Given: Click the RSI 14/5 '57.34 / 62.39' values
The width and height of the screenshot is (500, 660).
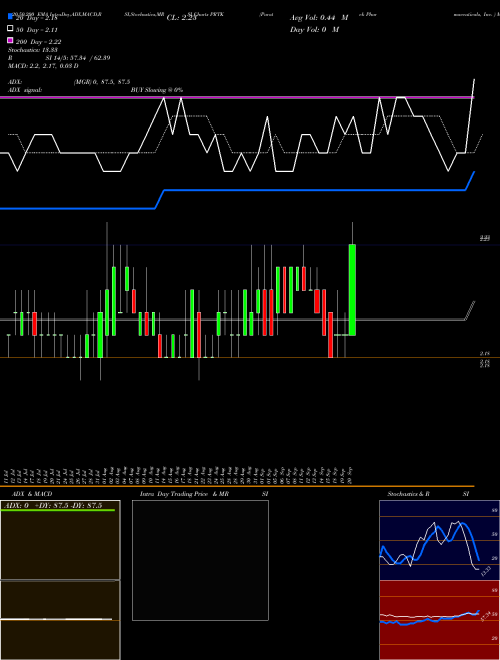Looking at the screenshot, I should tap(88, 58).
